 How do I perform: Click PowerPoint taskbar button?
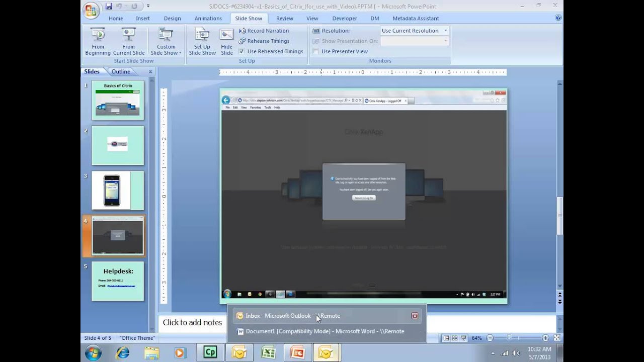tap(297, 353)
